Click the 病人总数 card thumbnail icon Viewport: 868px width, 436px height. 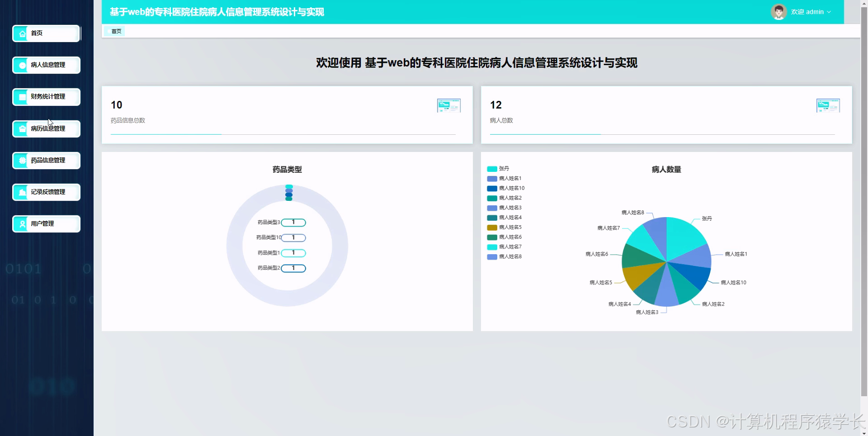(x=828, y=105)
